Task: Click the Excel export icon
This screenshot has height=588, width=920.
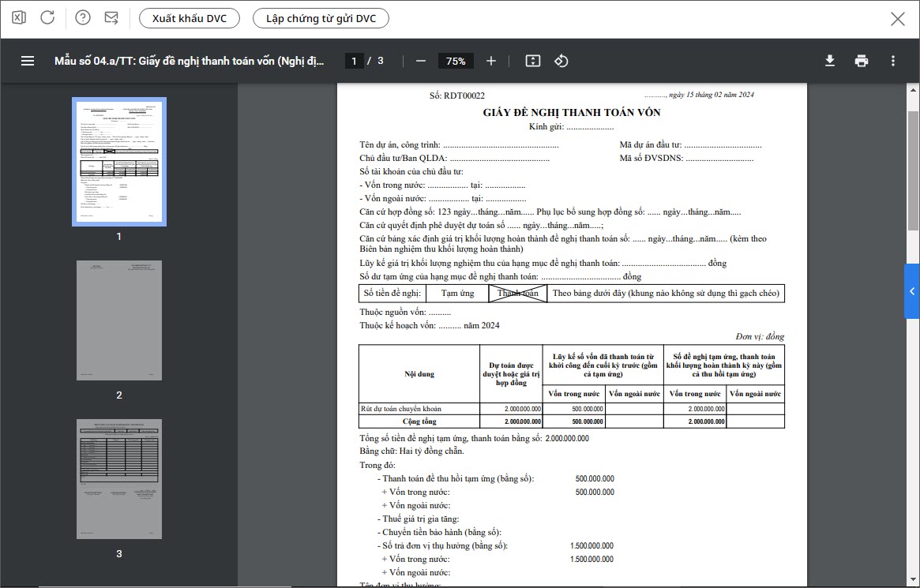Action: pyautogui.click(x=20, y=18)
